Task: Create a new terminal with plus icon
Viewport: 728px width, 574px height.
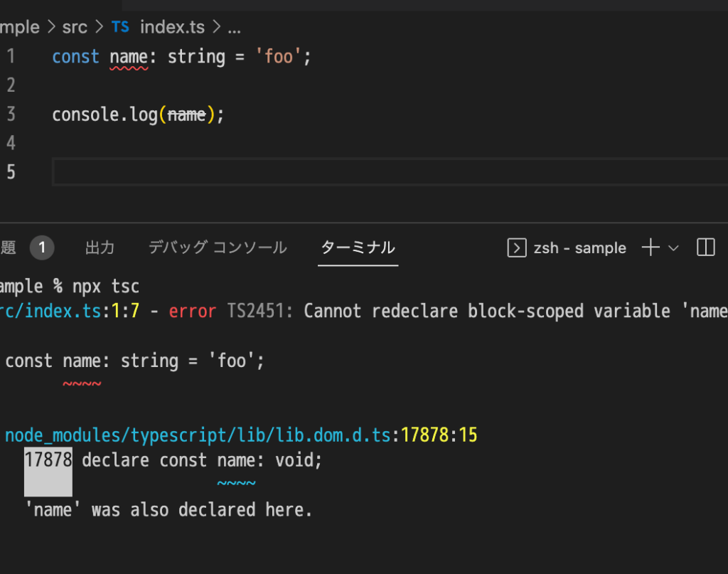Action: click(x=651, y=247)
